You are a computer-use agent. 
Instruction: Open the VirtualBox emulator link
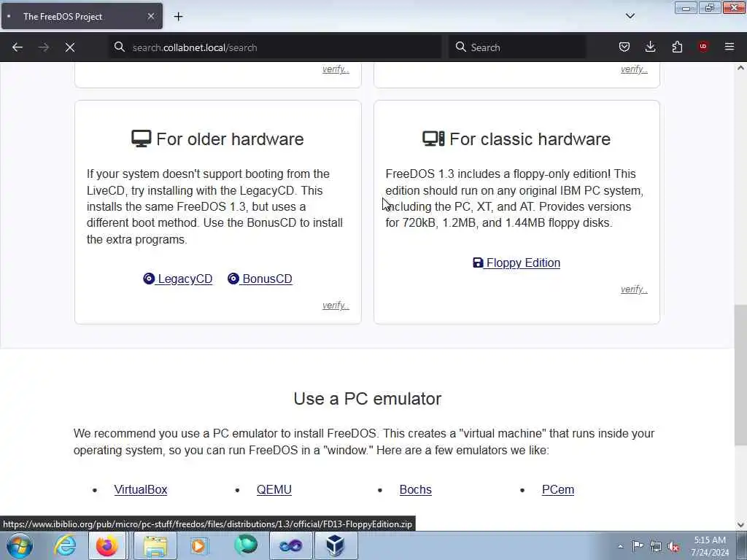141,489
